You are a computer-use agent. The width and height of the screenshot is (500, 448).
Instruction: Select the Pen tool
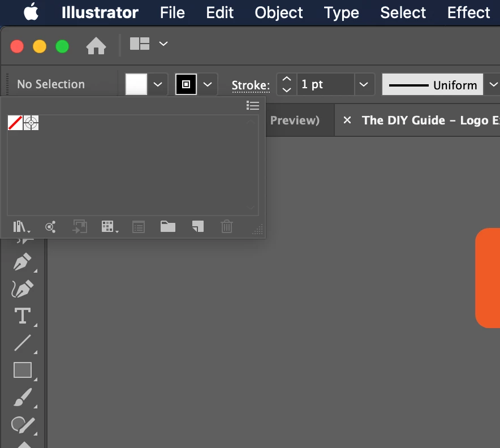click(x=22, y=262)
